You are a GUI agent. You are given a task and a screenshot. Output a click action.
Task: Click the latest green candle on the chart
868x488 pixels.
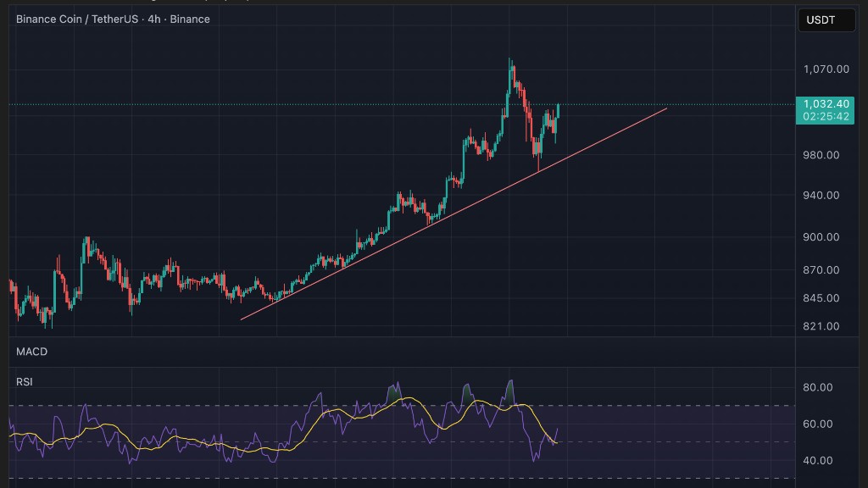pos(559,110)
